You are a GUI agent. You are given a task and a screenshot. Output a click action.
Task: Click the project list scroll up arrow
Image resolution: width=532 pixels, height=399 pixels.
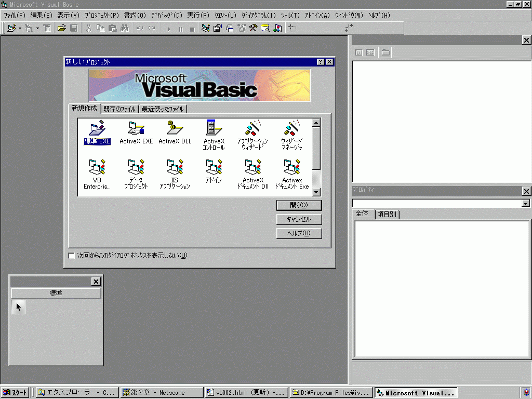click(x=316, y=123)
